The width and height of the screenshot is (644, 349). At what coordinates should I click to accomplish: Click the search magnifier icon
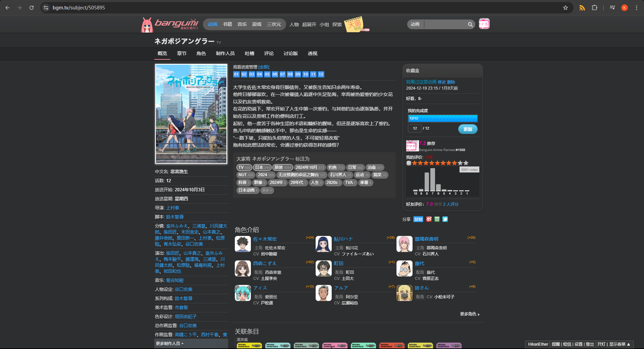470,24
